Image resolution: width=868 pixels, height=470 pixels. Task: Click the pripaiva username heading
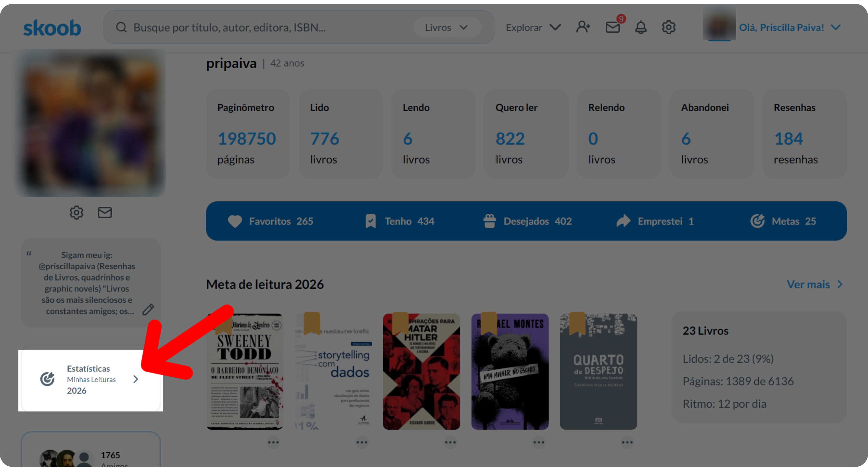point(231,63)
